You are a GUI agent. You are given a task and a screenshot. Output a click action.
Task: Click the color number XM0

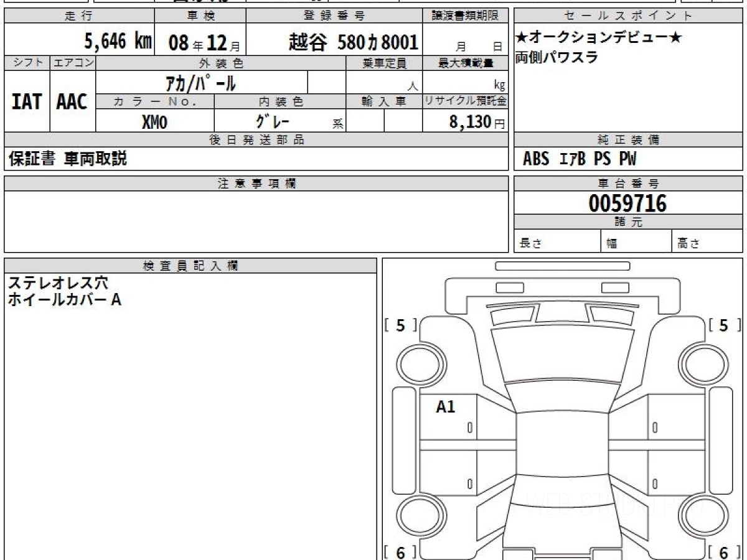155,122
